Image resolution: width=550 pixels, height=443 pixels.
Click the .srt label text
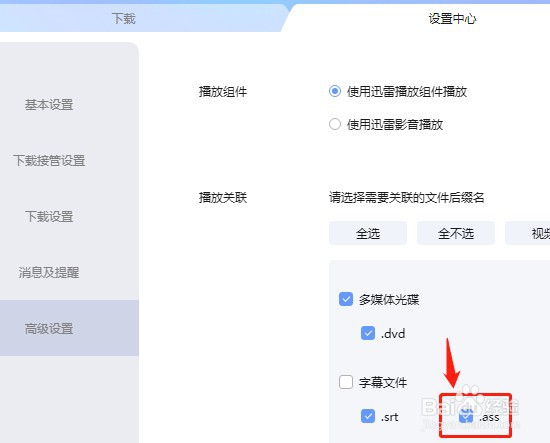390,417
